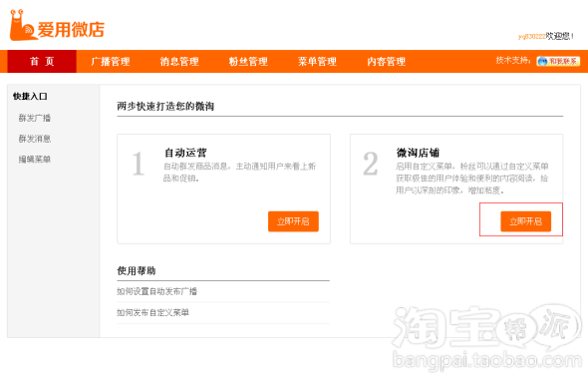Viewport: 588px width, 373px height.
Task: Open 群发消息 in sidebar
Action: click(35, 139)
